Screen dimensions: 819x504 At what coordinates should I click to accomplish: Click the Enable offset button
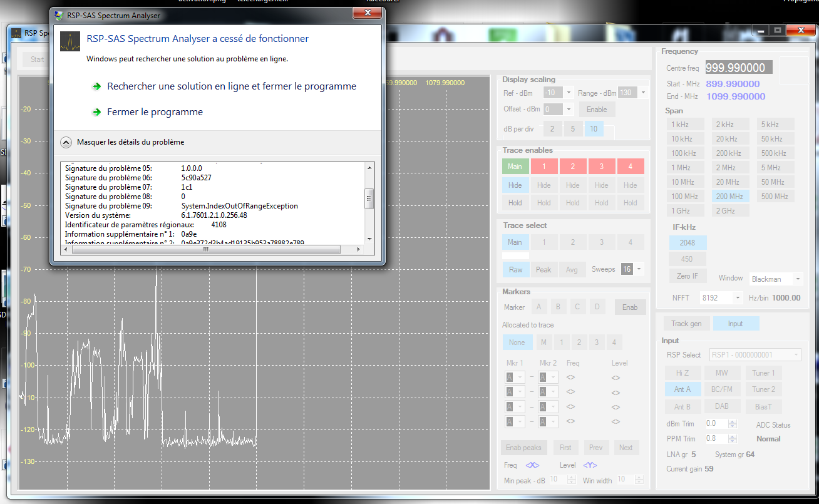pos(597,109)
